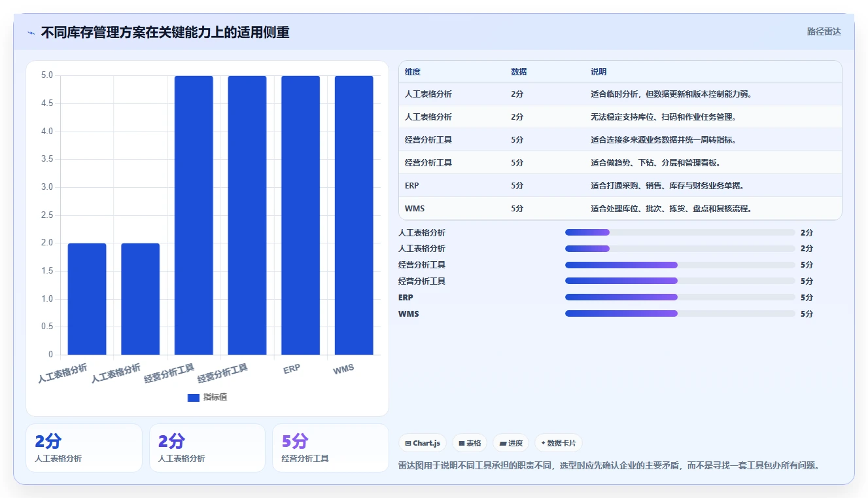The height and width of the screenshot is (498, 868).
Task: Open the 5分 经营分析工具 stat card
Action: tap(330, 448)
